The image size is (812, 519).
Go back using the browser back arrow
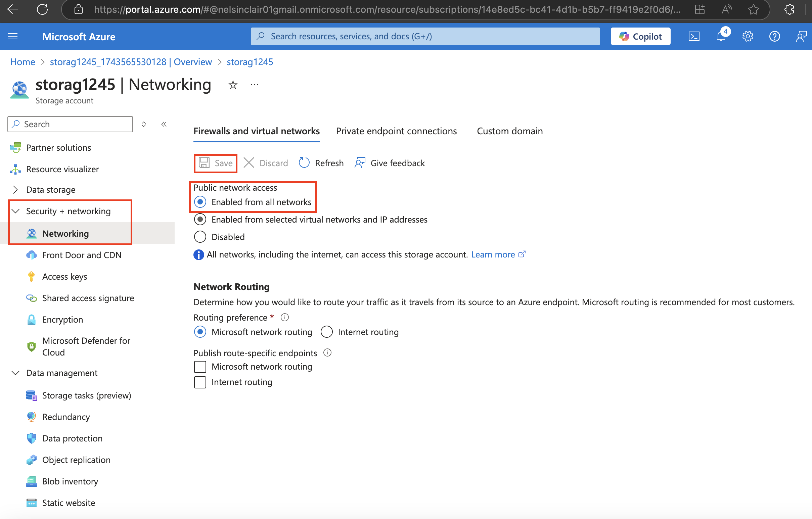tap(13, 9)
